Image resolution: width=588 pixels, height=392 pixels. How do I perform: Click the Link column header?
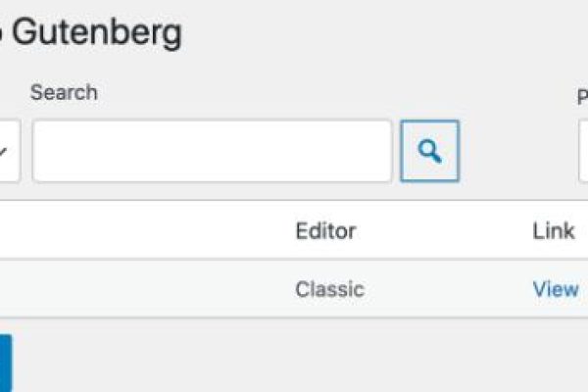coord(554,231)
